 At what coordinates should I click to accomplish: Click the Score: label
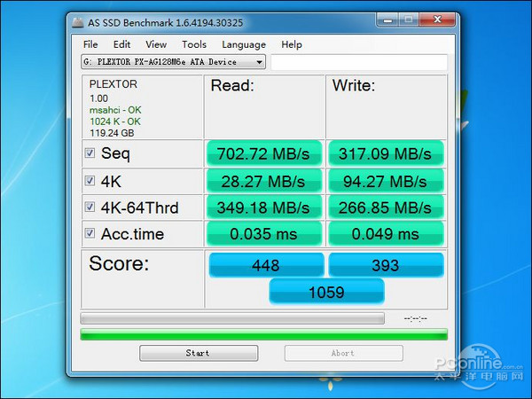point(119,263)
